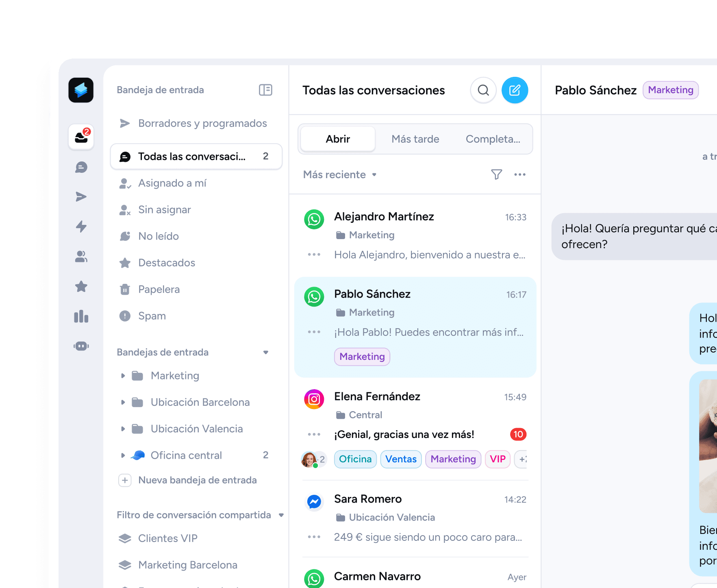This screenshot has height=588, width=717.
Task: Open Sin asignar
Action: click(x=196, y=210)
